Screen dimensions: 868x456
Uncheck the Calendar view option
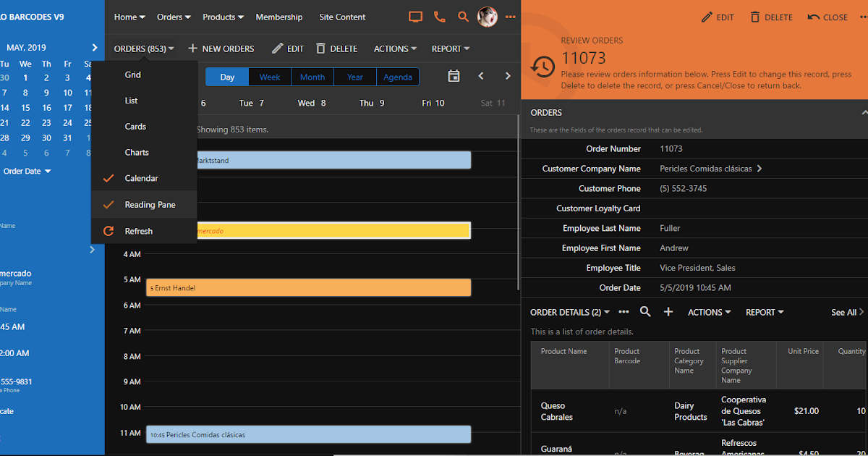click(144, 178)
